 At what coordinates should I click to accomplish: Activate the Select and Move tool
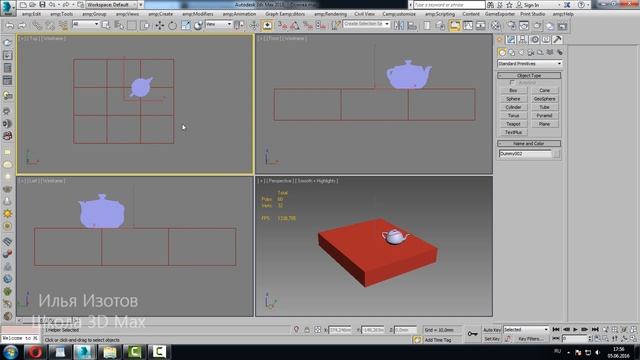coord(159,25)
